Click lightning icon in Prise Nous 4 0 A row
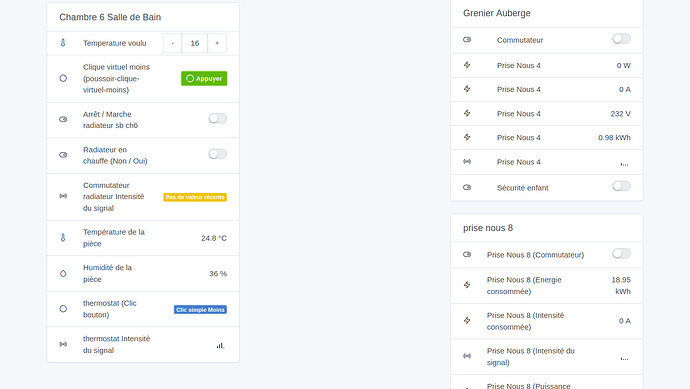 467,89
